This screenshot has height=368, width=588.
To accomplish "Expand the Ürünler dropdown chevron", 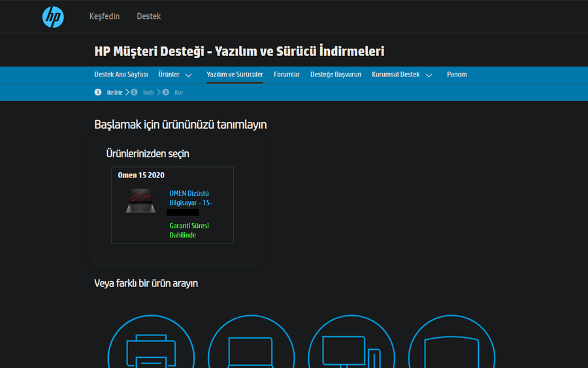I will pyautogui.click(x=189, y=75).
